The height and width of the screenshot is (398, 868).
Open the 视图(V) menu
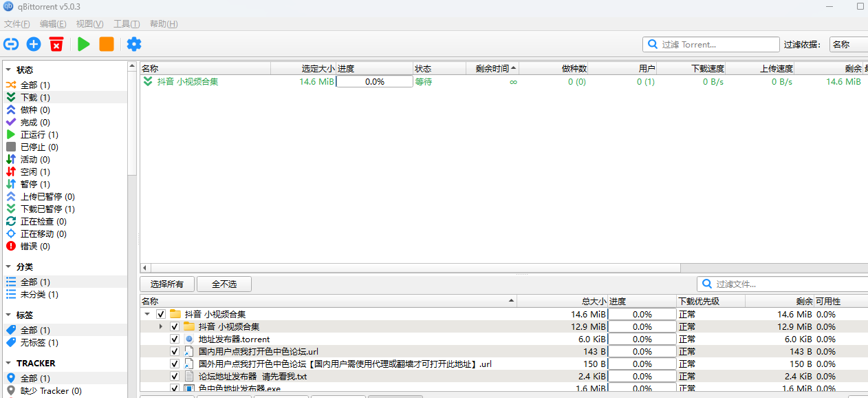(89, 24)
